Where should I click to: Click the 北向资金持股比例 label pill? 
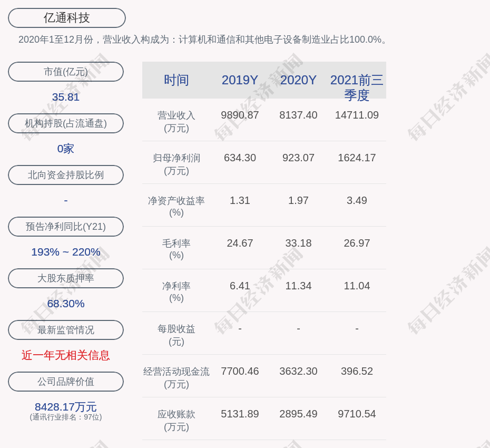[x=66, y=175]
